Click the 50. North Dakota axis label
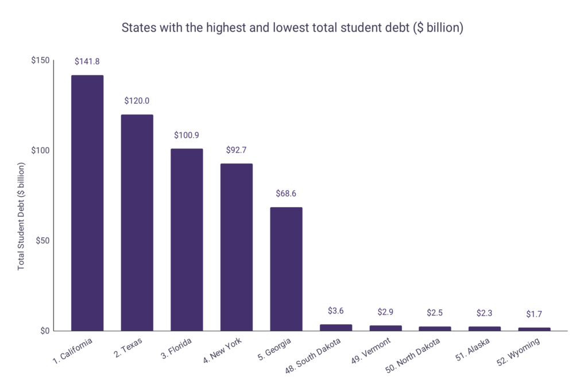The image size is (588, 392). [412, 355]
